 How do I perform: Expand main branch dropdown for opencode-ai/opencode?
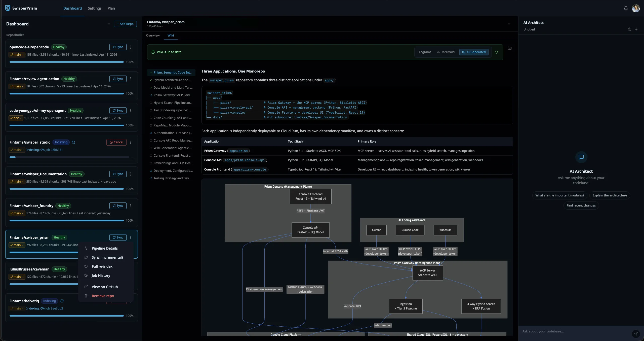[x=17, y=55]
